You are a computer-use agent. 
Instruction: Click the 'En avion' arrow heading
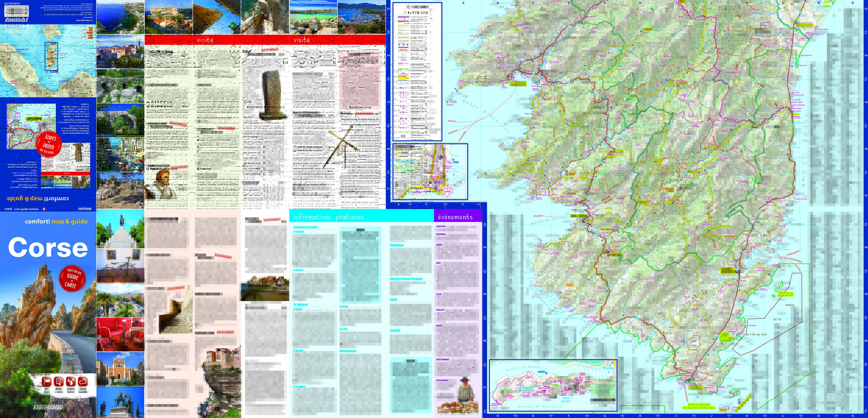pyautogui.click(x=299, y=232)
